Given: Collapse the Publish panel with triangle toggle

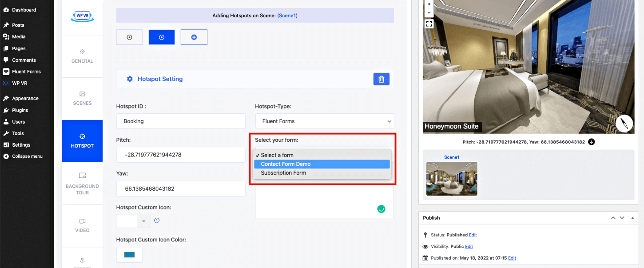Looking at the screenshot, I should tap(632, 218).
